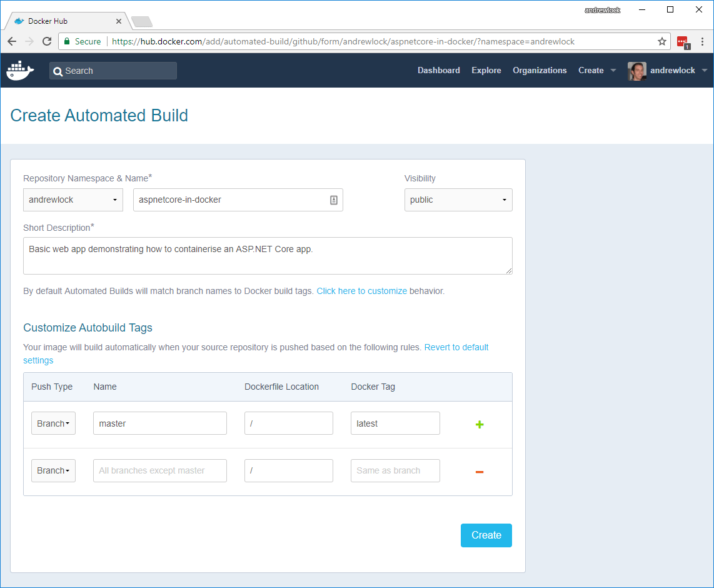Click the 'Customize Autobuild Tags' heading
Viewport: 714px width, 588px height.
pyautogui.click(x=88, y=328)
